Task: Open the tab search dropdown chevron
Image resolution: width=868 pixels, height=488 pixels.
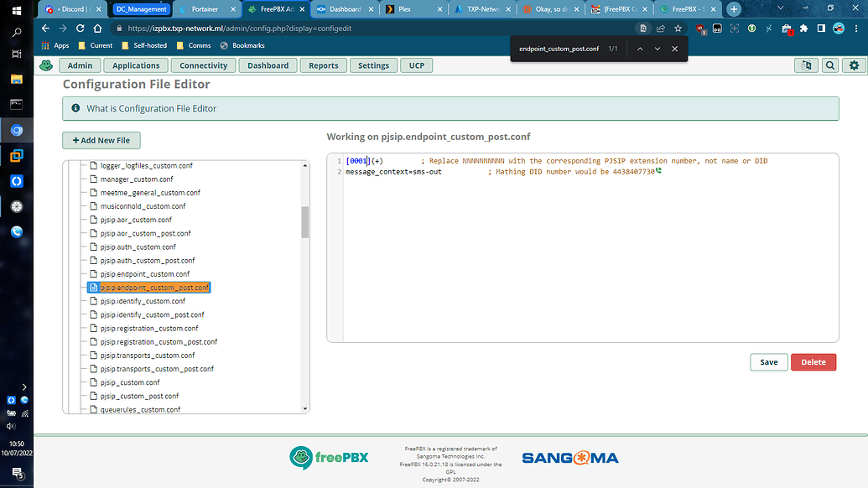Action: pos(780,9)
